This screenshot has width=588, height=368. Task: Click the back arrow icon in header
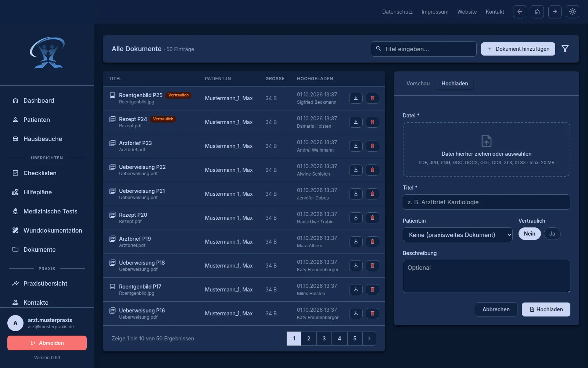pos(520,12)
